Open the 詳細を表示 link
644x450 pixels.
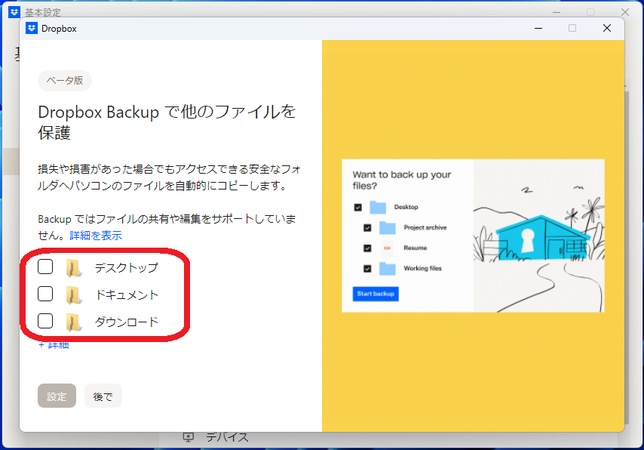click(96, 236)
